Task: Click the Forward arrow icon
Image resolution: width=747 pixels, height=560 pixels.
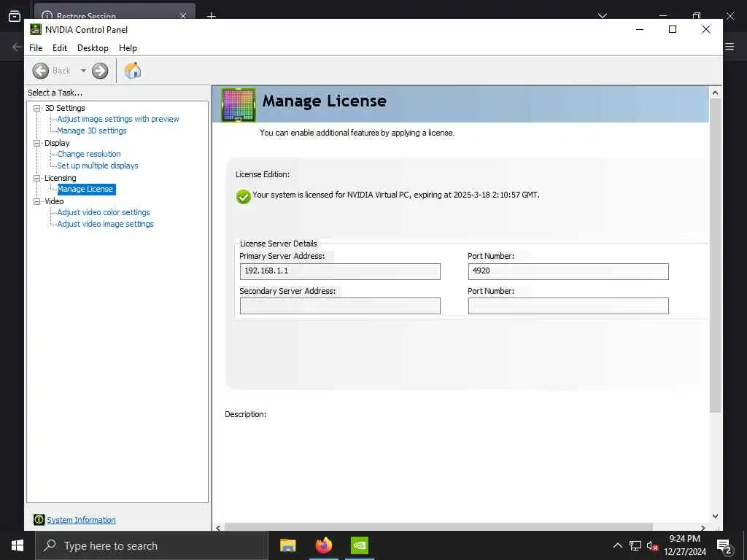Action: pos(100,71)
